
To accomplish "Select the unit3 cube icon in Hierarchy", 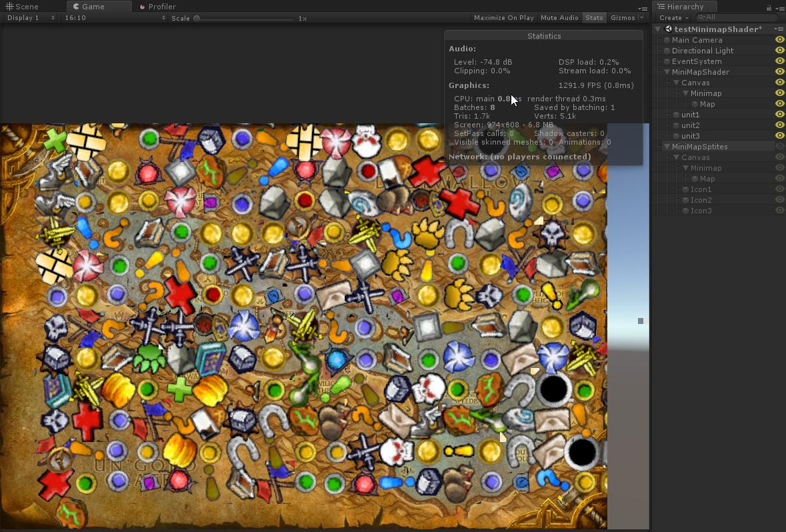I will [x=676, y=136].
